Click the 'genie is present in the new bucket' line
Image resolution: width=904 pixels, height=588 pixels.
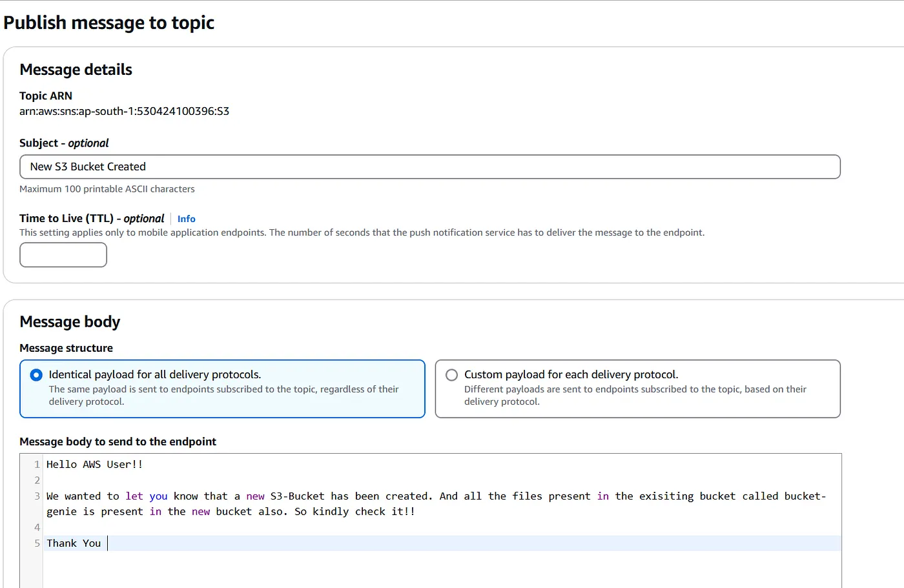point(231,511)
